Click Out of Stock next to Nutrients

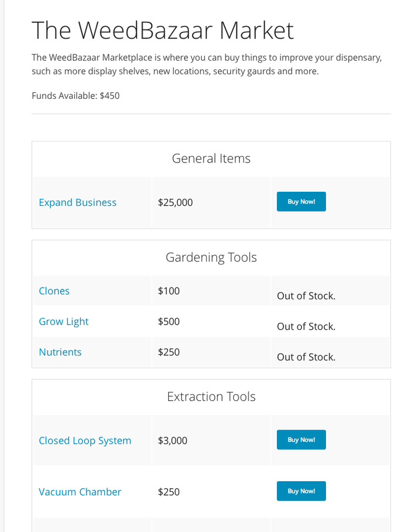(x=306, y=357)
